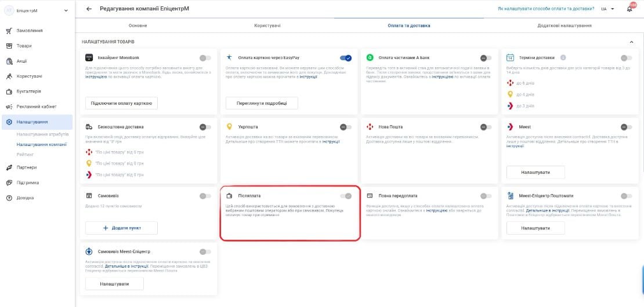Switch to the Основне tab
This screenshot has width=644, height=307.
pos(138,25)
